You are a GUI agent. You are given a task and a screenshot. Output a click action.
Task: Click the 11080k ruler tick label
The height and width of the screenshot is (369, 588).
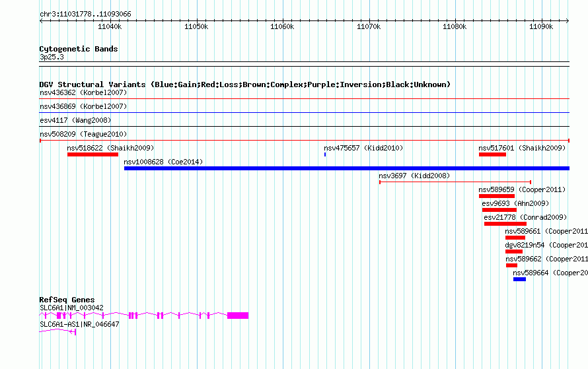tap(455, 26)
